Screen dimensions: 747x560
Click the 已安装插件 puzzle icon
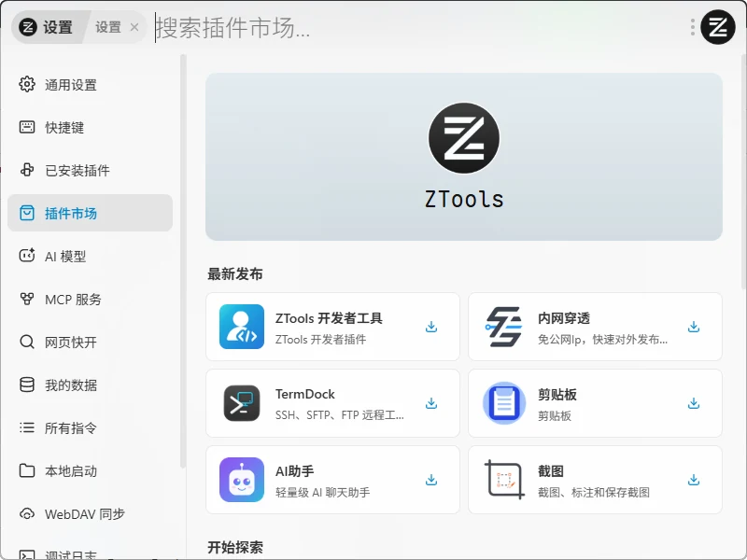(27, 170)
